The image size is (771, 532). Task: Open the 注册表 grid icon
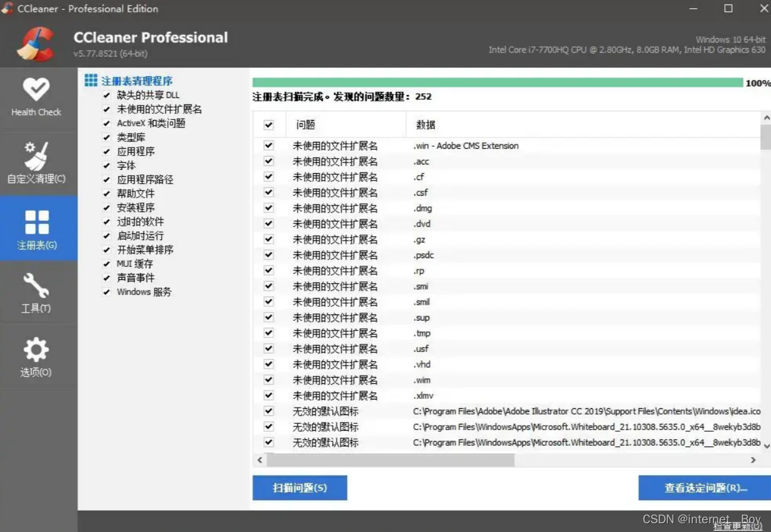36,222
